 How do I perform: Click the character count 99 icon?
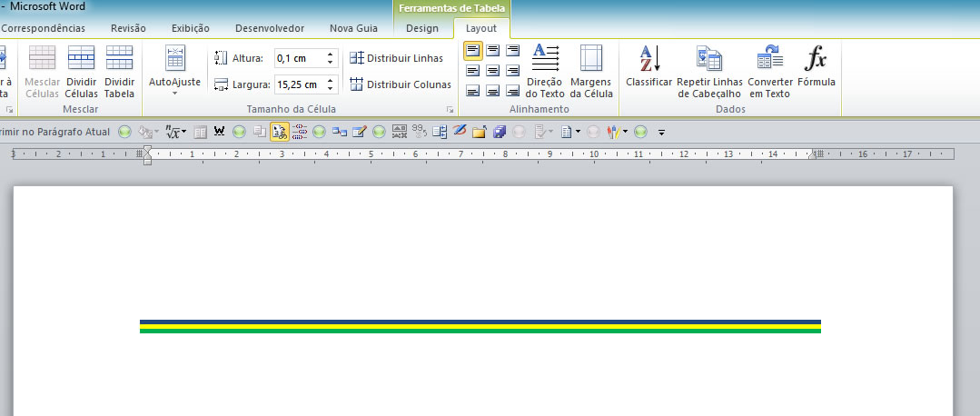click(420, 131)
